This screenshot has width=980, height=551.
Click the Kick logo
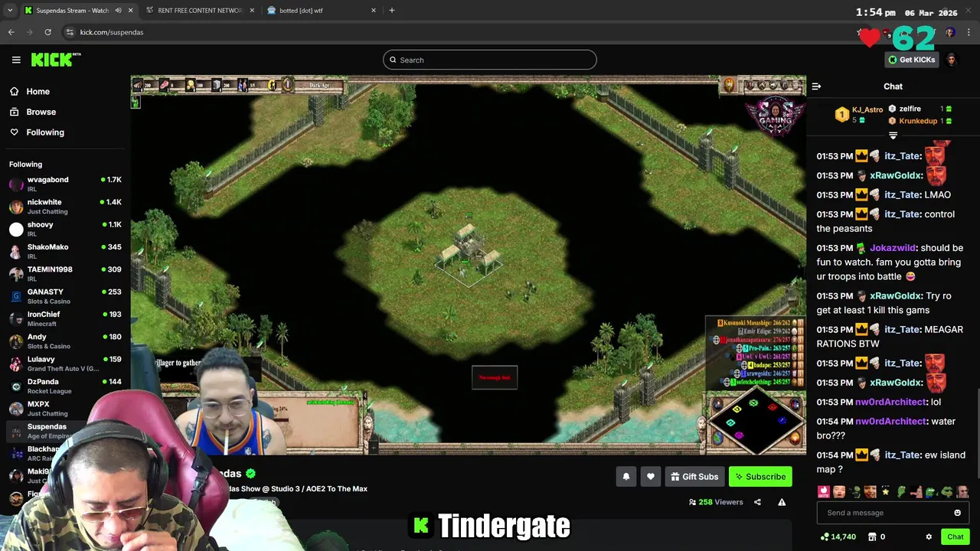[x=55, y=60]
